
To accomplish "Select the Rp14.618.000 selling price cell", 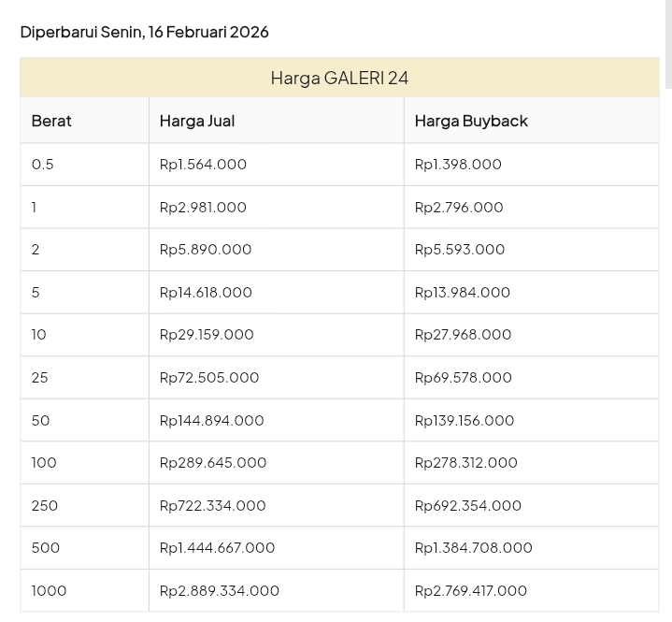I will (x=206, y=292).
